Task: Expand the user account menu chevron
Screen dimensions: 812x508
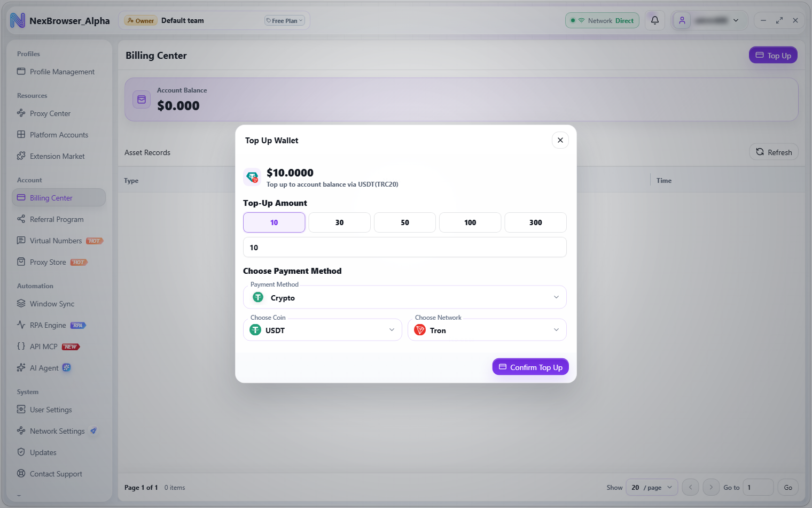Action: 736,20
